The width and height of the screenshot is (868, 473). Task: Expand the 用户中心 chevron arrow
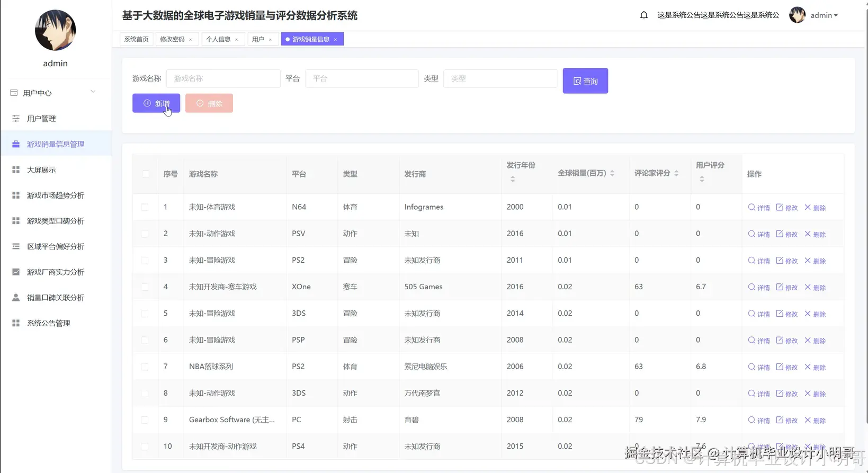[x=93, y=92]
